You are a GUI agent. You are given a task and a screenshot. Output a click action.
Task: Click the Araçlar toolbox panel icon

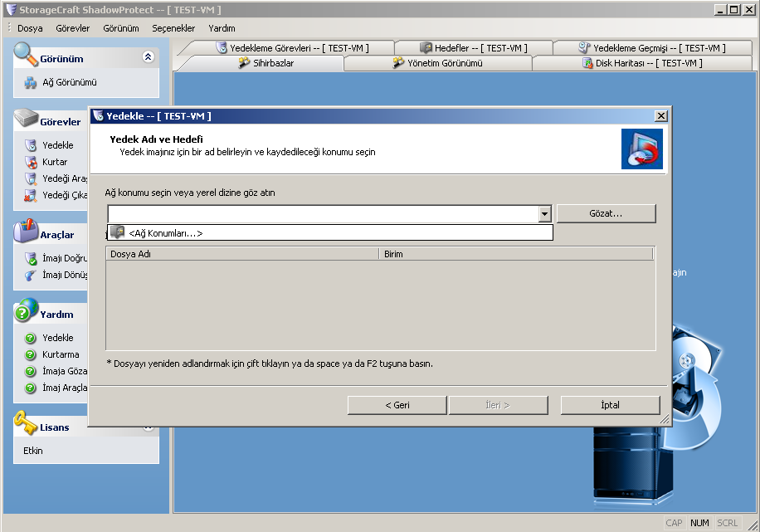tap(26, 231)
